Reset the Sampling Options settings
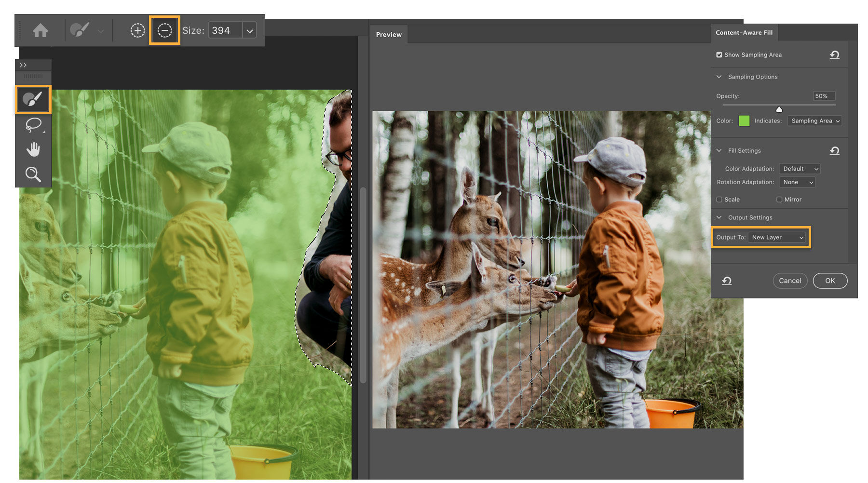The height and width of the screenshot is (483, 868). point(835,54)
